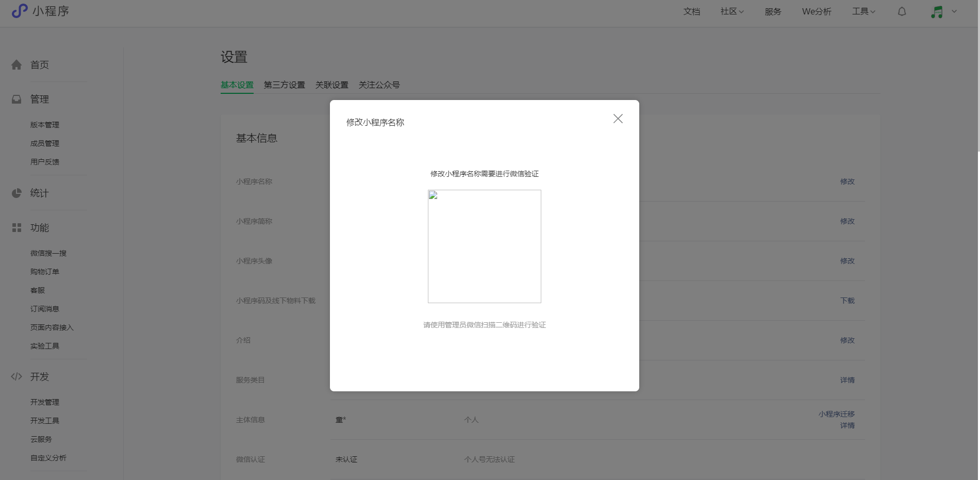Screen dimensions: 980x480
Task: Go to 用户反馈 in the sidebar
Action: coord(45,162)
